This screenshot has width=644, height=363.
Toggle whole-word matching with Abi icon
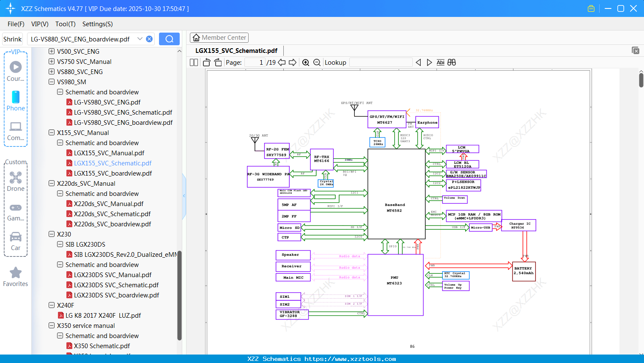[441, 62]
